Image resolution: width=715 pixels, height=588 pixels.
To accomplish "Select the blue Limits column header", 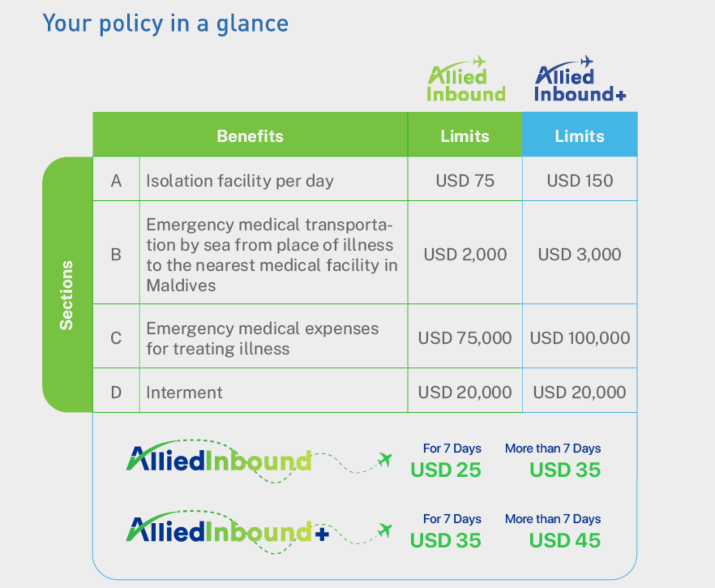I will [579, 136].
